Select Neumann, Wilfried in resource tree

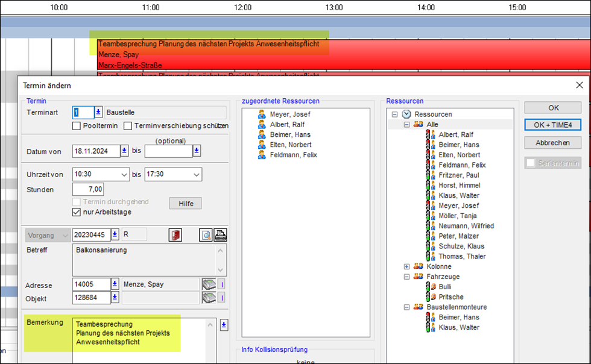pyautogui.click(x=466, y=226)
